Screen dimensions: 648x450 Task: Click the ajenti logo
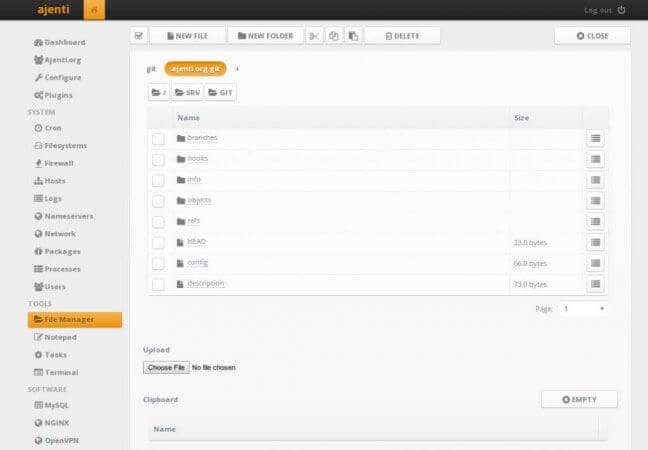[53, 10]
